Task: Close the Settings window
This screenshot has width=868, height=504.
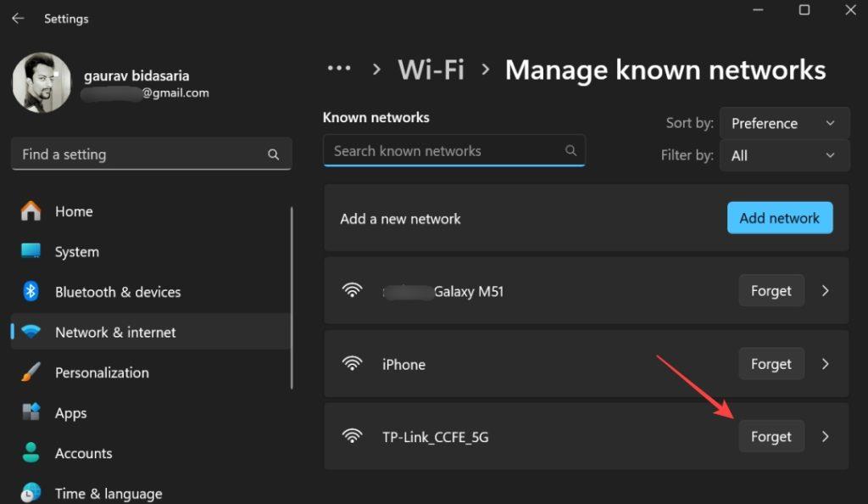Action: pos(851,10)
